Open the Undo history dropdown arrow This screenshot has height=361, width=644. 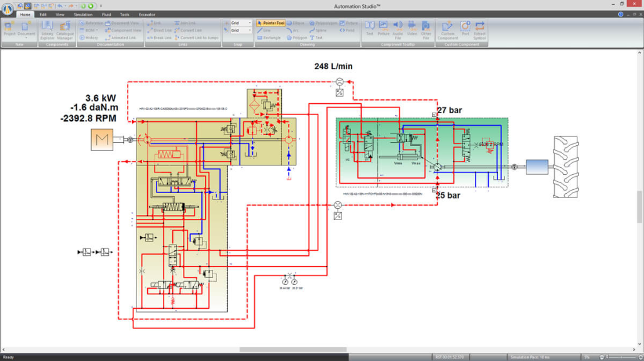click(65, 6)
